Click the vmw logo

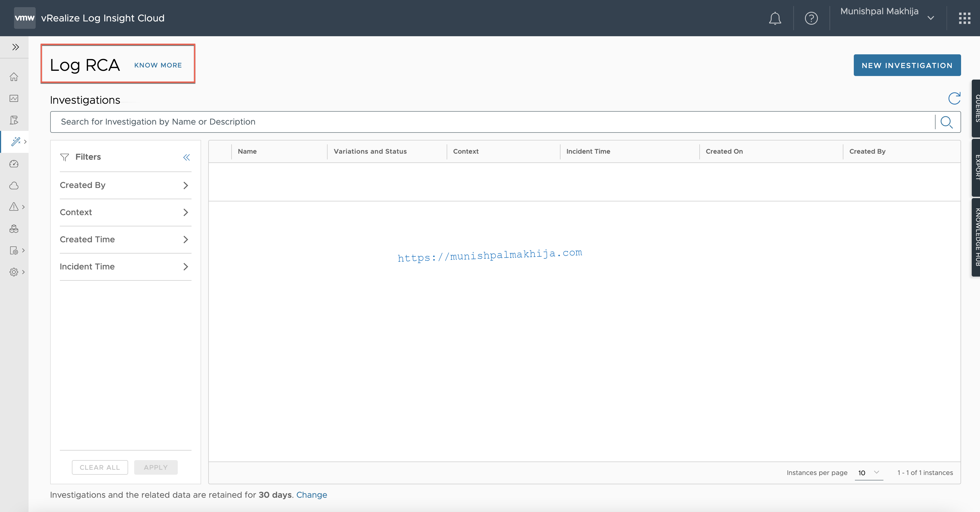pos(25,18)
